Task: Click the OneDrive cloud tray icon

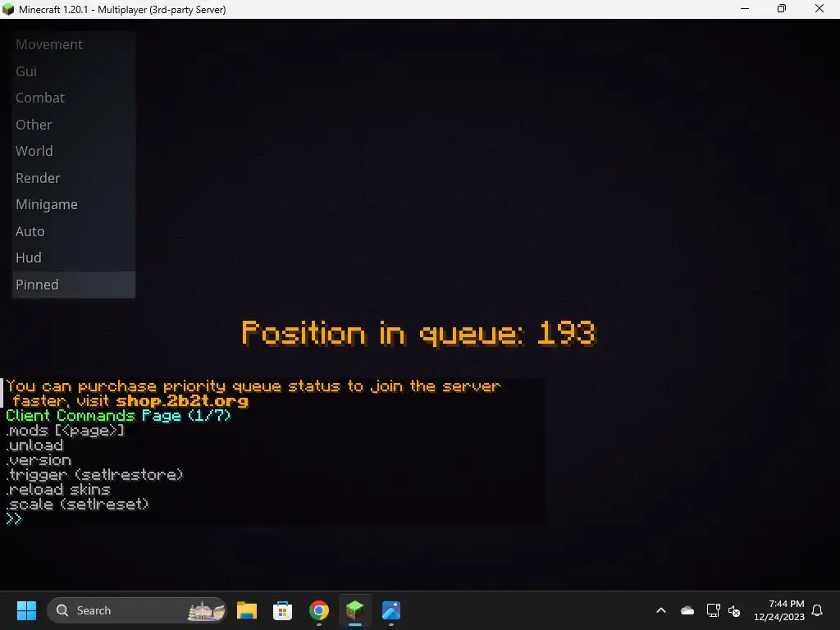Action: click(x=687, y=610)
